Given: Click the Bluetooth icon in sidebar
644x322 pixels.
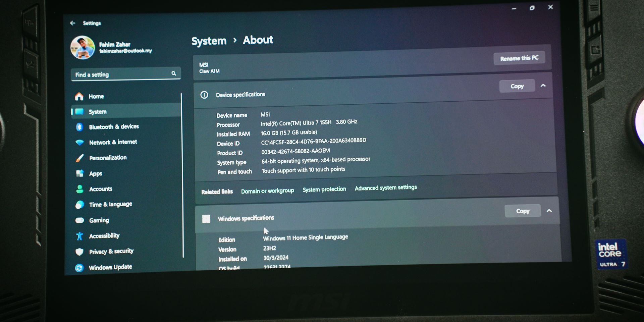Looking at the screenshot, I should pos(79,127).
